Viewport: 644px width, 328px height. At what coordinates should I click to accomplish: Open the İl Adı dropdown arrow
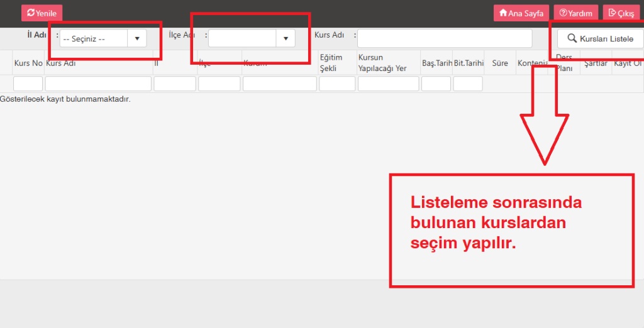tap(137, 38)
